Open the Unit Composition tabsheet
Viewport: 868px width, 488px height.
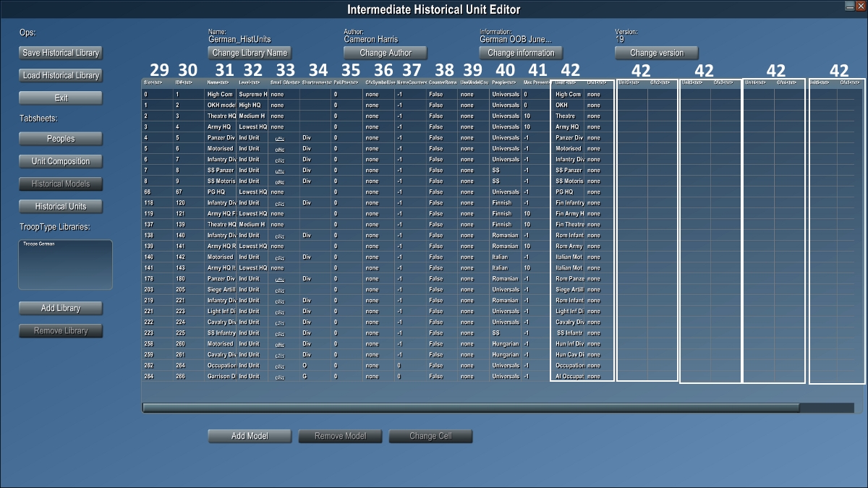tap(61, 161)
